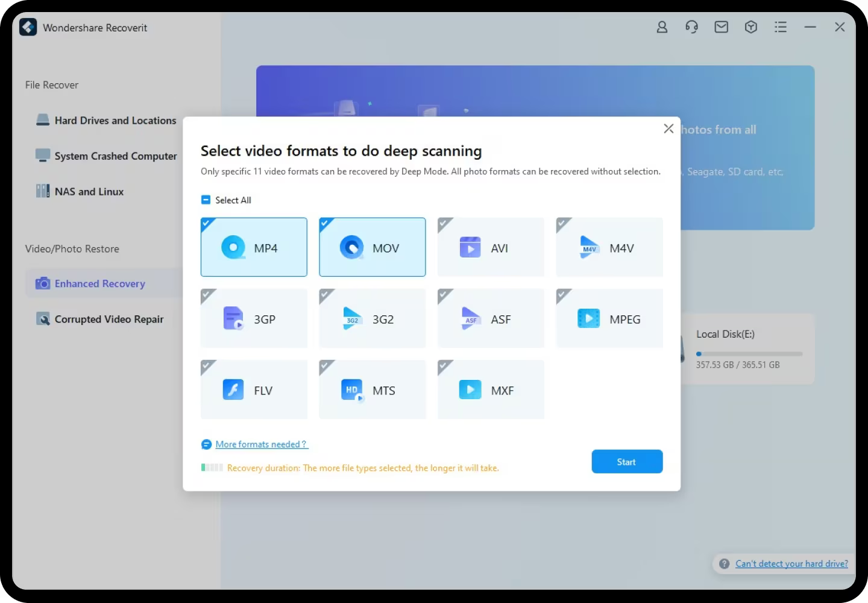Deselect the MP4 format tile

254,247
